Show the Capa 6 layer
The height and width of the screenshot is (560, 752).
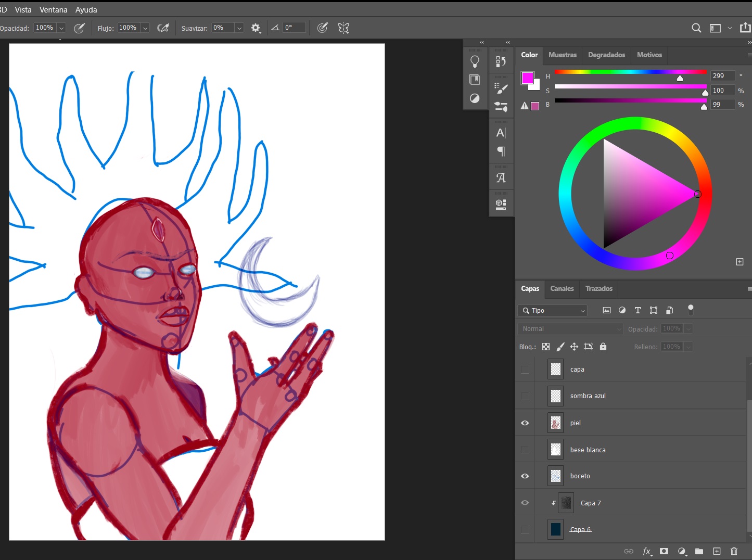click(x=525, y=529)
